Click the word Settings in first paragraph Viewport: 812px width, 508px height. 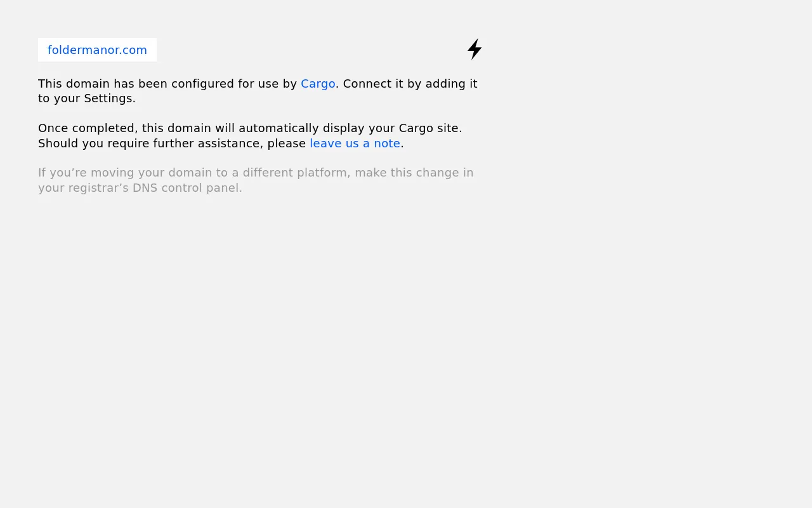click(108, 98)
